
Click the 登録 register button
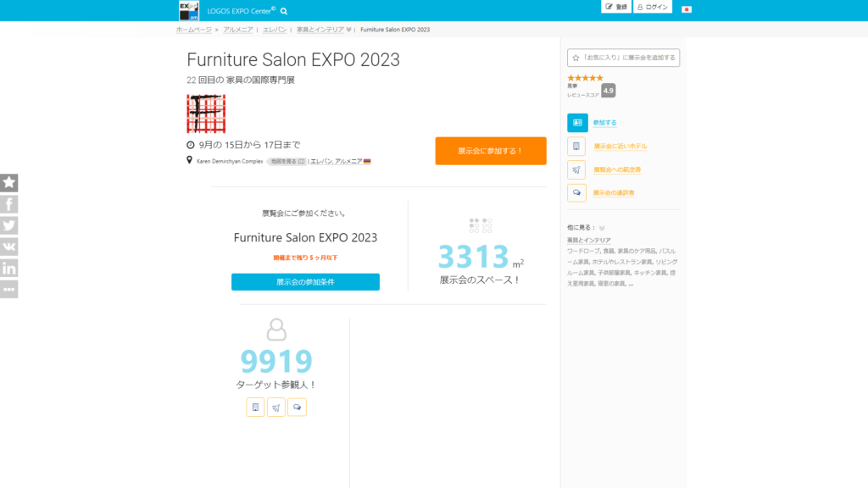click(616, 7)
